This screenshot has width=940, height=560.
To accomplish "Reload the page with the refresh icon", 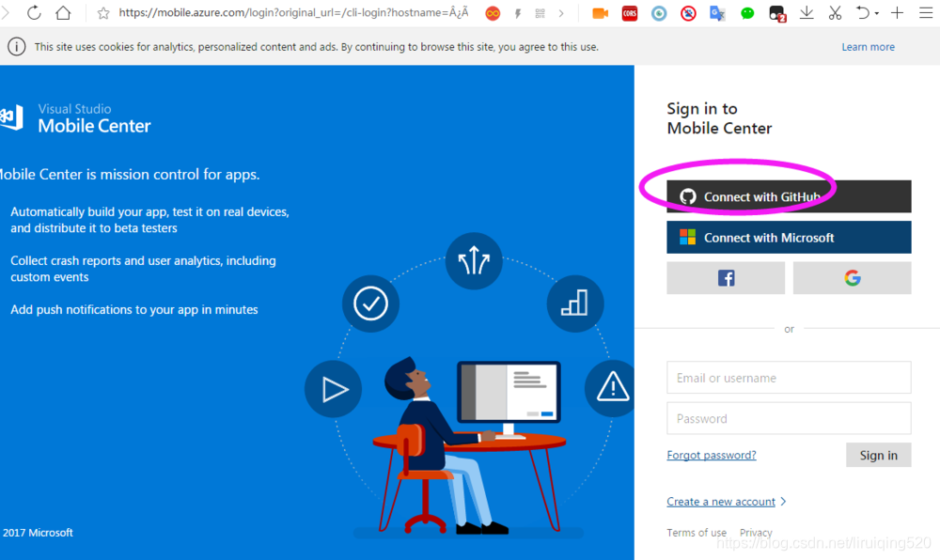I will tap(34, 12).
